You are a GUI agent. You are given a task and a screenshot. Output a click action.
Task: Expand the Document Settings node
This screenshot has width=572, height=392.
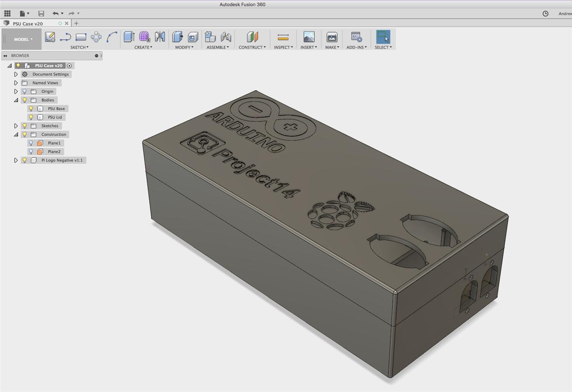pyautogui.click(x=16, y=75)
